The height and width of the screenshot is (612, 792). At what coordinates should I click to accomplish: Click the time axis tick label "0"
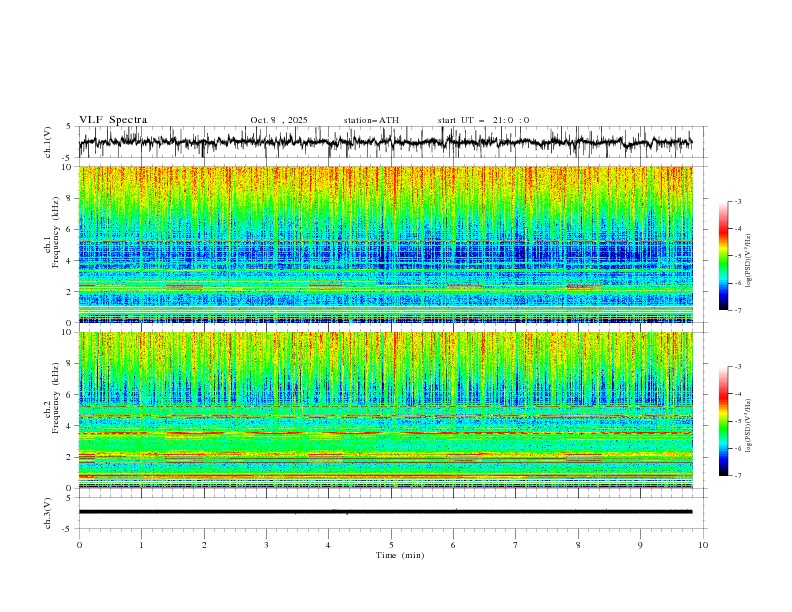click(79, 545)
